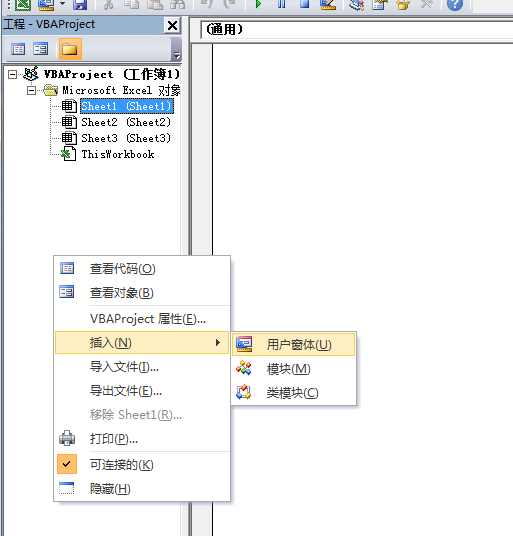Click View Code icon in project panel
The width and height of the screenshot is (513, 536).
18,49
